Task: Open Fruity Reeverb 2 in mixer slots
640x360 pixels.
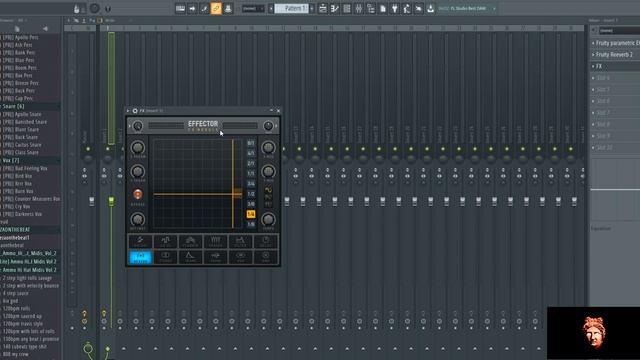Action: 614,55
